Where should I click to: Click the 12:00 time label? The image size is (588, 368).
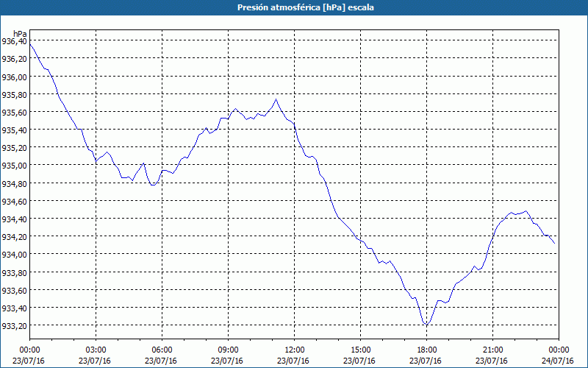click(295, 350)
